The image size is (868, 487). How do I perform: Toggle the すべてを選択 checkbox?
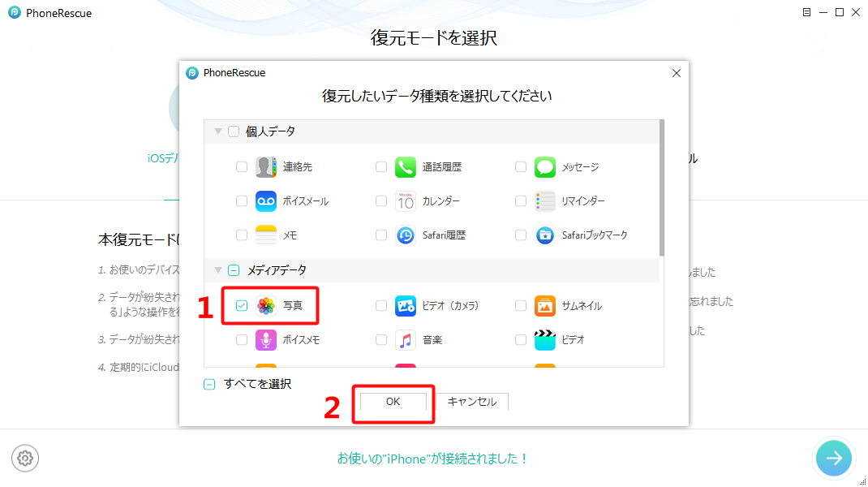[209, 384]
